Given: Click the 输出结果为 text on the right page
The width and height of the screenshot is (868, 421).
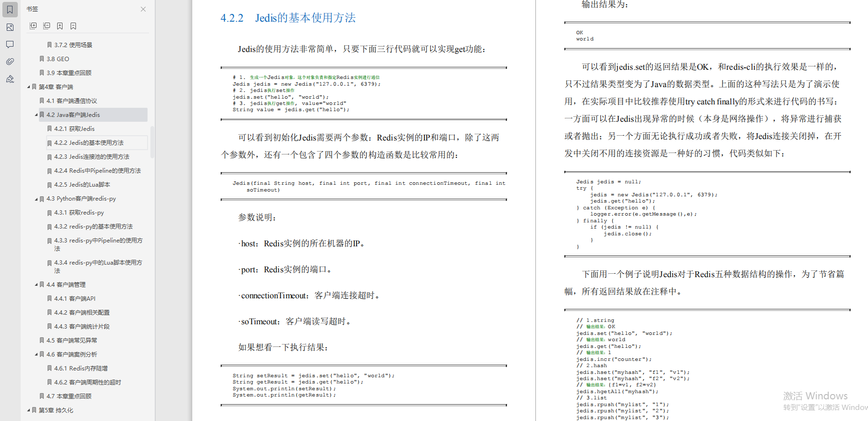Looking at the screenshot, I should coord(605,4).
